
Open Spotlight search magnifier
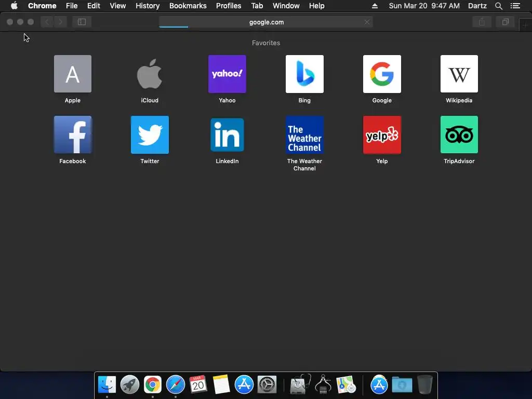pyautogui.click(x=498, y=6)
